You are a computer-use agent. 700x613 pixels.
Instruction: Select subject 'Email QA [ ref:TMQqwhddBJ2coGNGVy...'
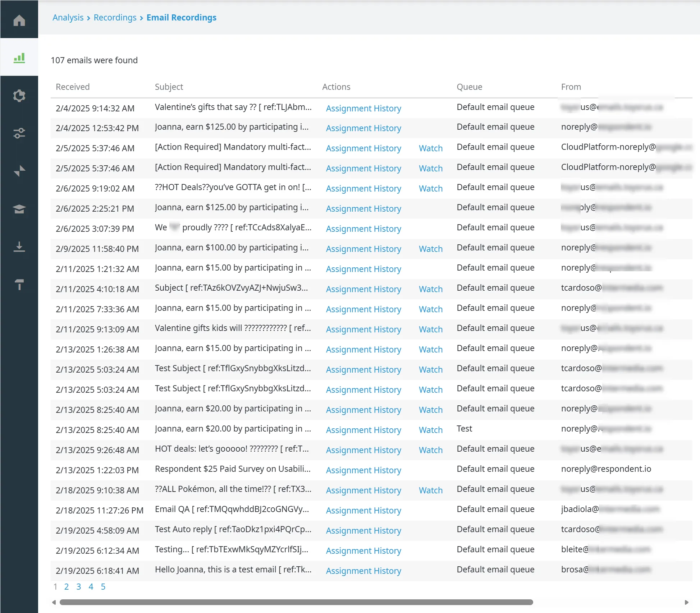pos(232,509)
